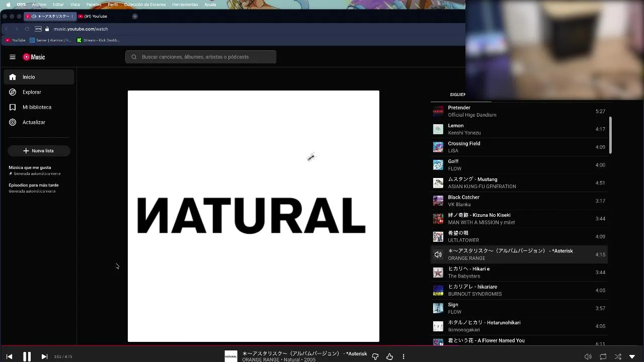
Task: Open the Apple menu
Action: pyautogui.click(x=9, y=5)
